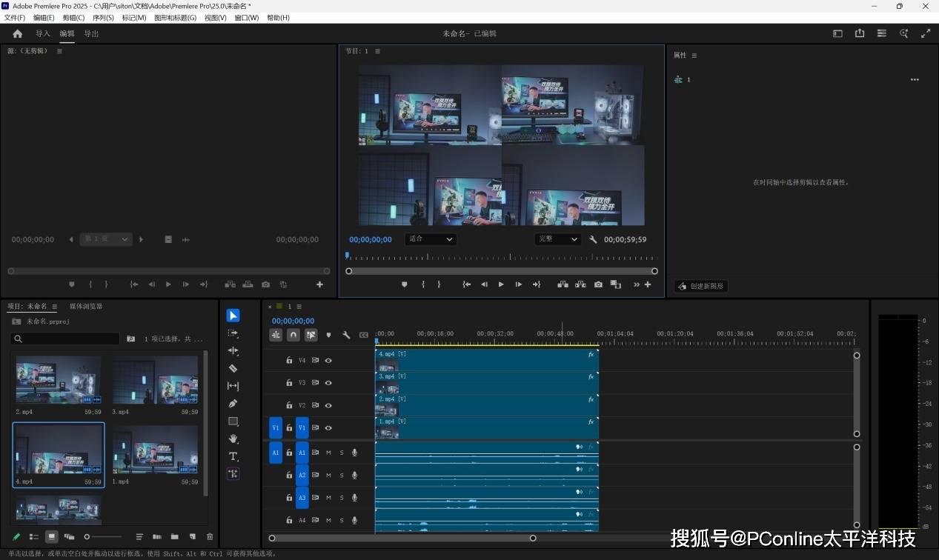Toggle lock on track V3

(x=289, y=383)
